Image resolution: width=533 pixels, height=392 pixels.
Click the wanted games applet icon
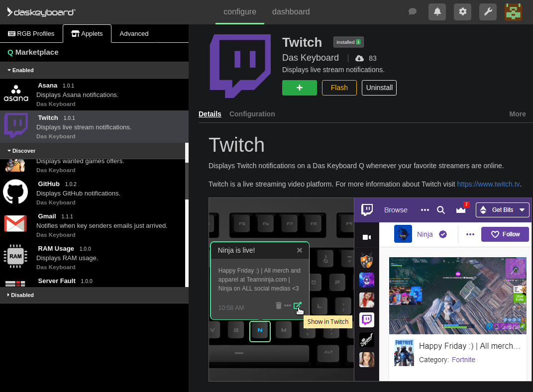(15, 166)
